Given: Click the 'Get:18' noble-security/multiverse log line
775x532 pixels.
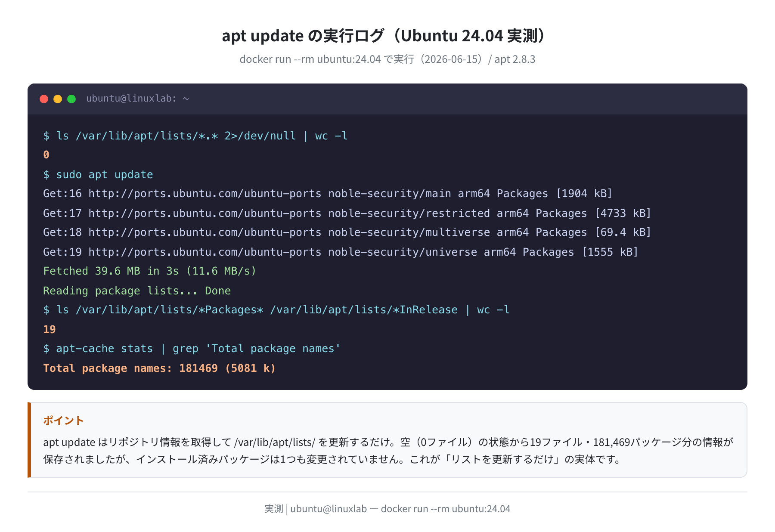Looking at the screenshot, I should pos(347,232).
